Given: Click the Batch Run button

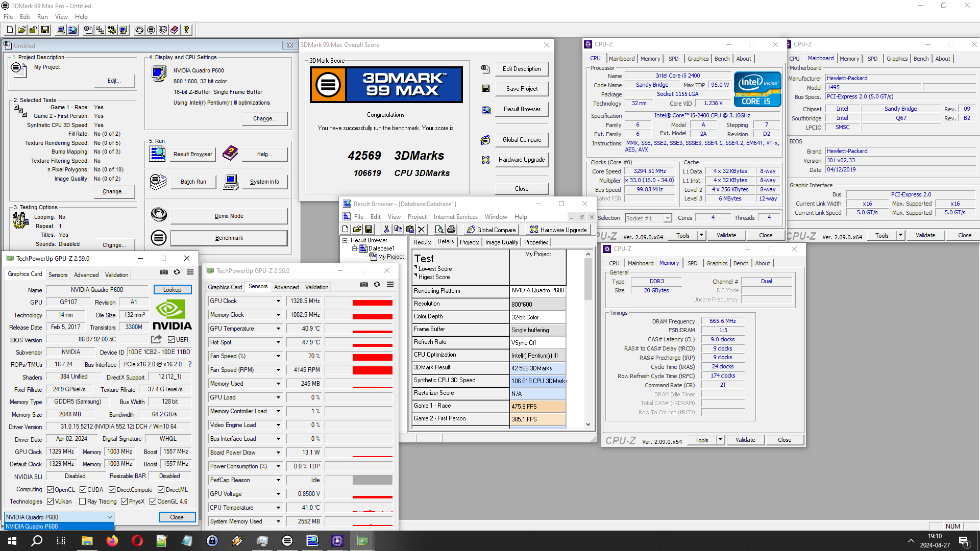Looking at the screenshot, I should pyautogui.click(x=193, y=182).
